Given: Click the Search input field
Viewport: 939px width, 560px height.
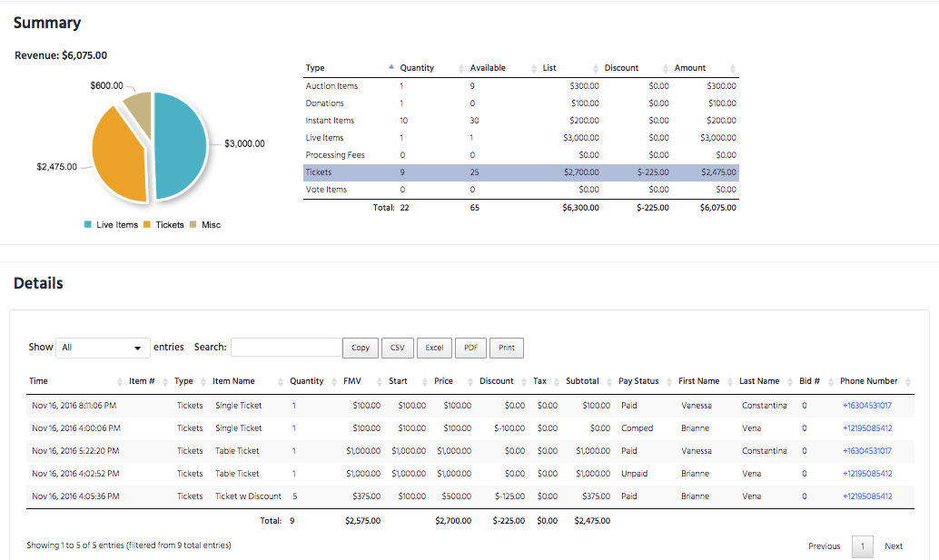Looking at the screenshot, I should click(286, 348).
